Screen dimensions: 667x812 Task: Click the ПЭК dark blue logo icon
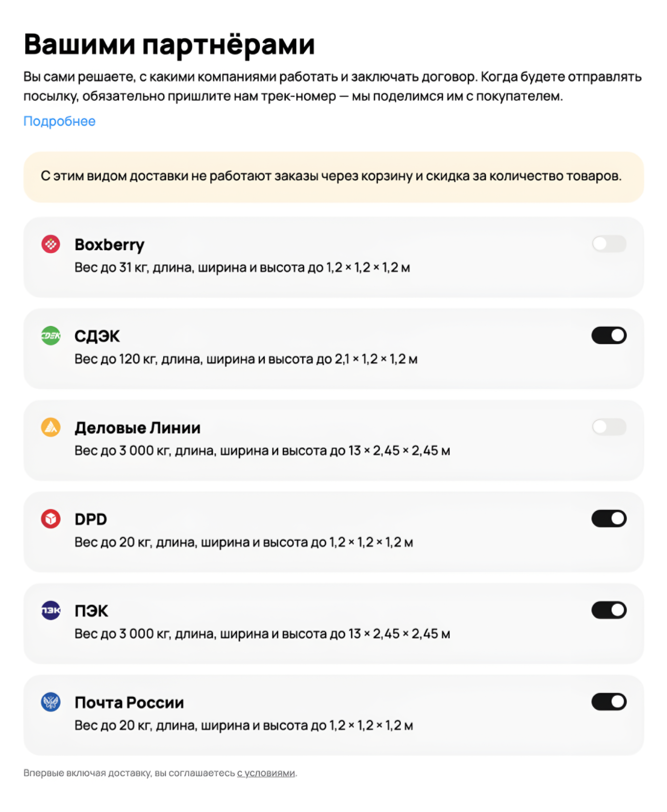50,610
